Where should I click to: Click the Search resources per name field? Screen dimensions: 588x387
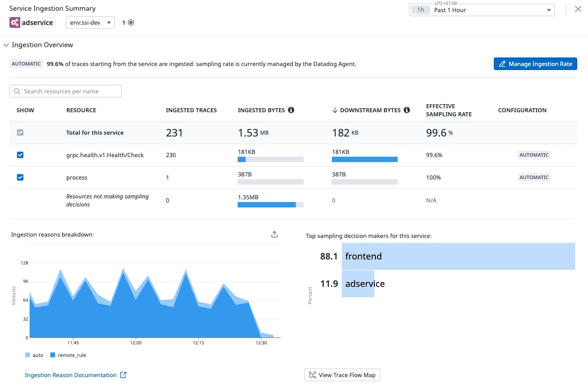pos(65,91)
